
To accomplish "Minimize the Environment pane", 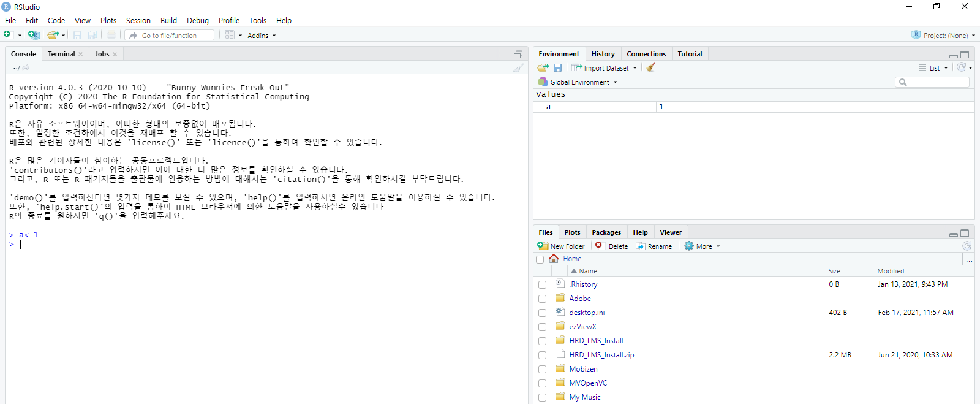I will click(x=954, y=55).
